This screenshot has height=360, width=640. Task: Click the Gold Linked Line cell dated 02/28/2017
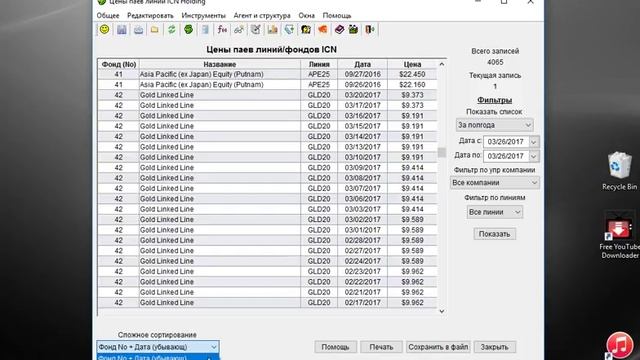[220, 240]
